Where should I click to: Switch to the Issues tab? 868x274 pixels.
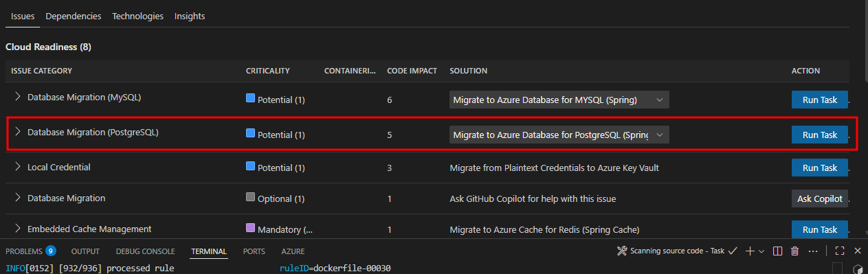(x=23, y=16)
